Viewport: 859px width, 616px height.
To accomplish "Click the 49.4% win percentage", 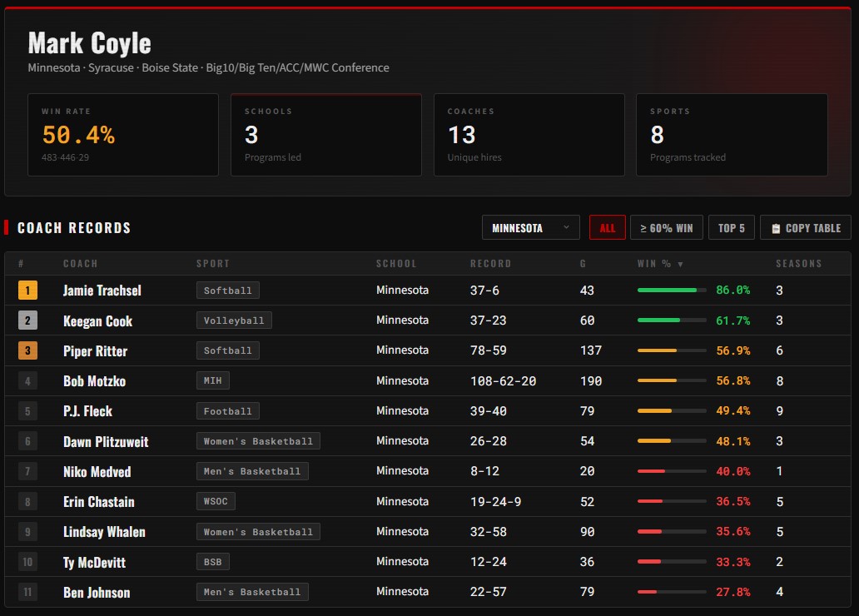I will point(733,410).
